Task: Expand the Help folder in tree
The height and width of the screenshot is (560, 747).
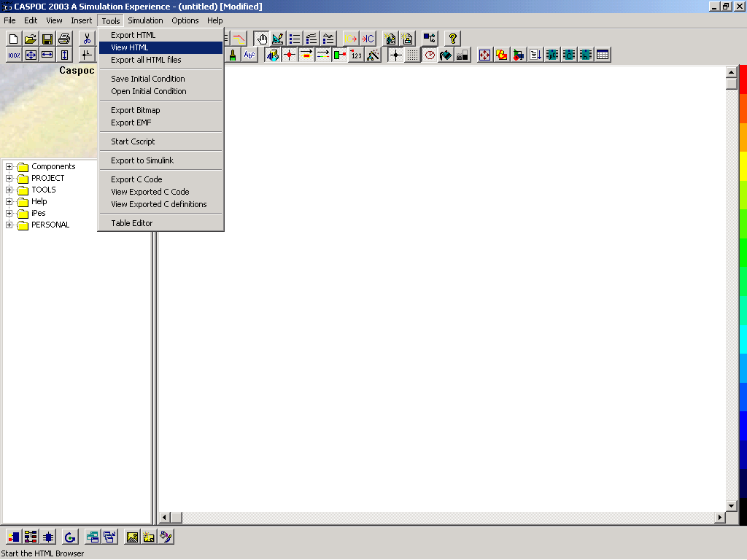Action: click(9, 201)
